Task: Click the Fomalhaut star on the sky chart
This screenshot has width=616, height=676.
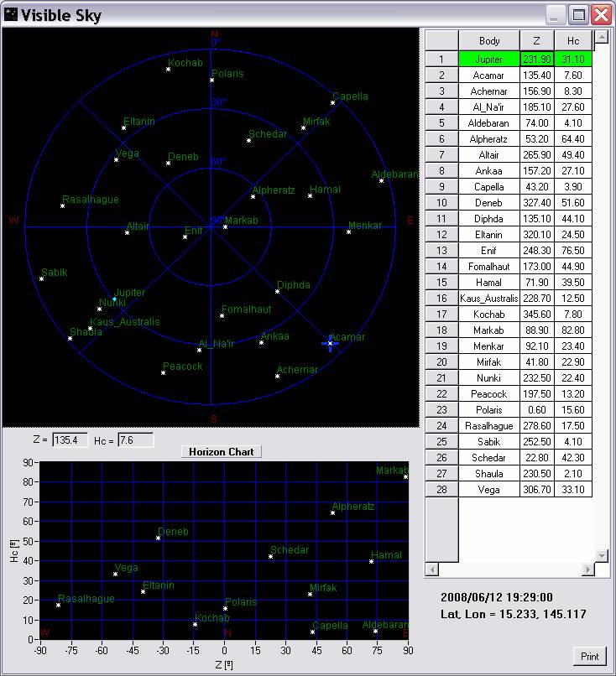Action: [222, 315]
